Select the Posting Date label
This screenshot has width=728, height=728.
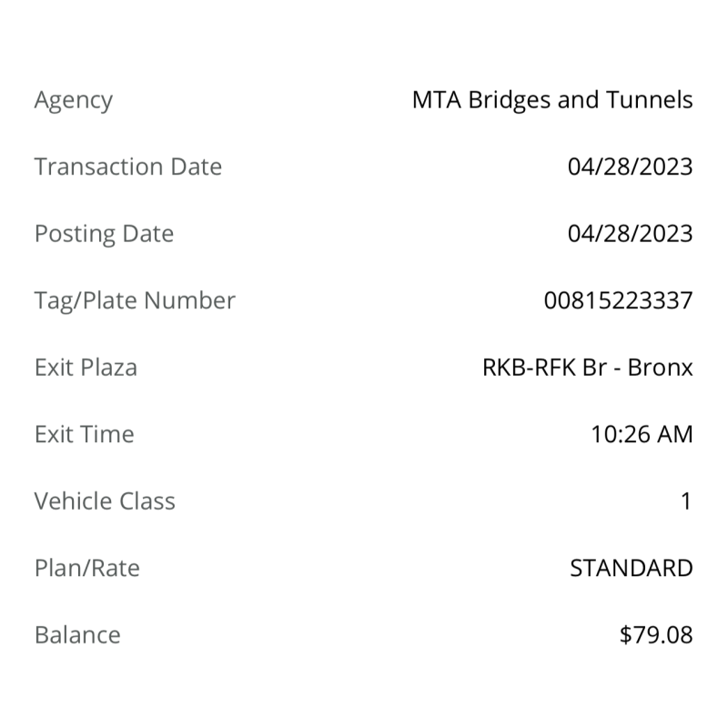104,235
